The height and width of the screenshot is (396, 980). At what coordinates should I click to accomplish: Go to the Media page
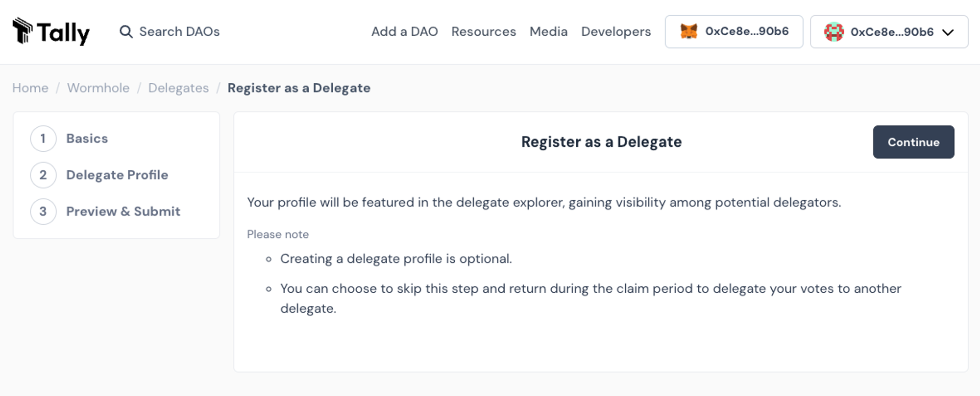pos(548,32)
